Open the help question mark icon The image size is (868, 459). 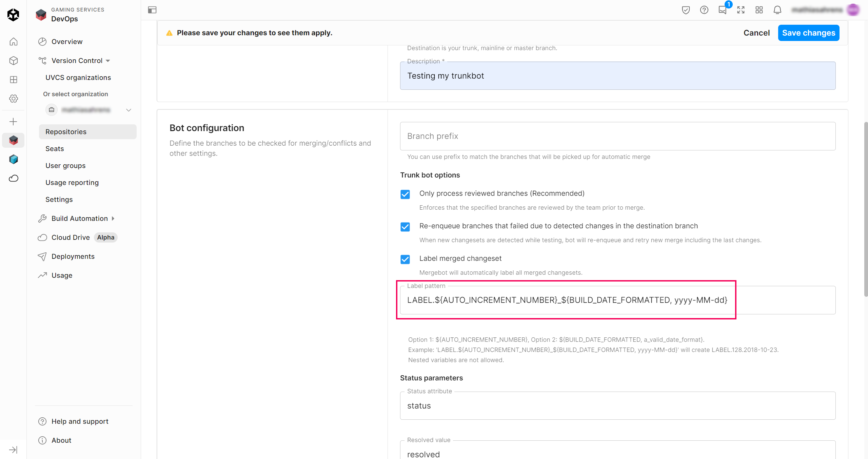pos(704,10)
